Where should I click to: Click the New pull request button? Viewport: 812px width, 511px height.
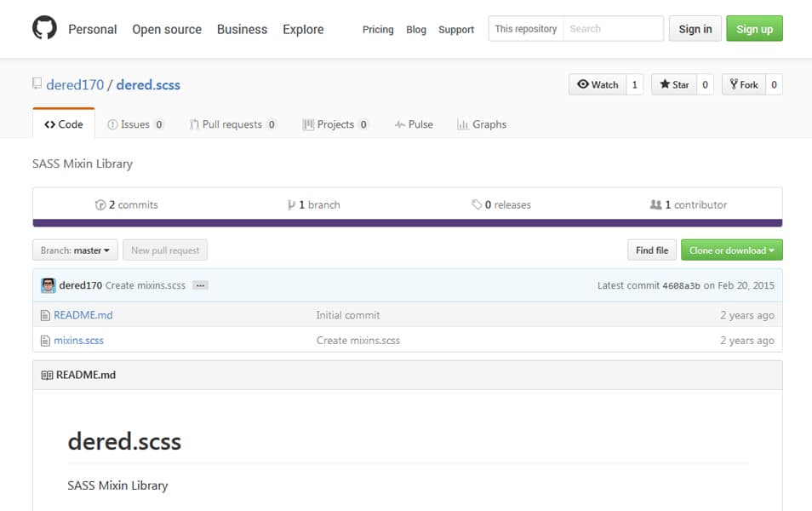point(165,250)
